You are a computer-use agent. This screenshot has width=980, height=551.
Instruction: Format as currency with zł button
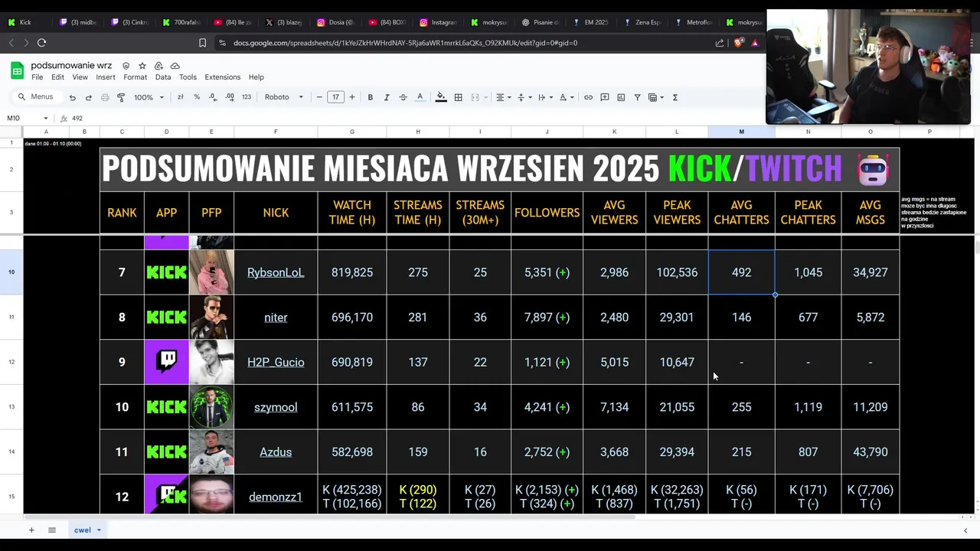pyautogui.click(x=180, y=97)
